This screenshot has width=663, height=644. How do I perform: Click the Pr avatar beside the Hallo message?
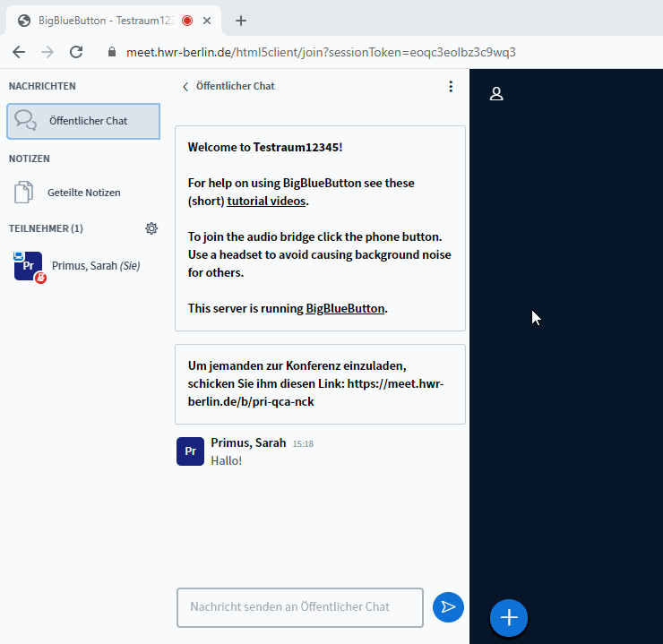[x=190, y=451]
